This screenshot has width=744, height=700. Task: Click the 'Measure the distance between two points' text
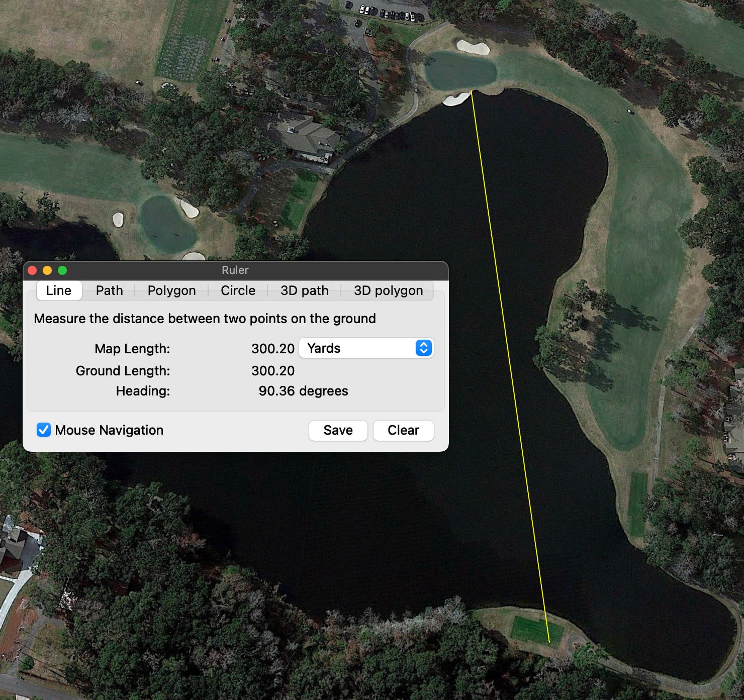(205, 319)
